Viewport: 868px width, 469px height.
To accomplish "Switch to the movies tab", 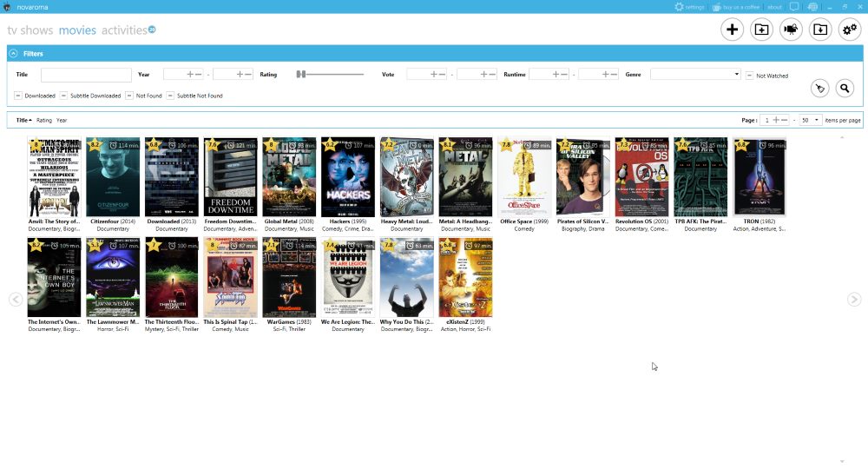I will [x=77, y=30].
